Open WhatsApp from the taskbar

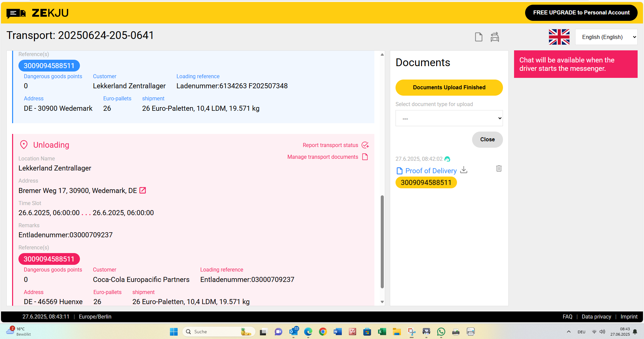[441, 332]
